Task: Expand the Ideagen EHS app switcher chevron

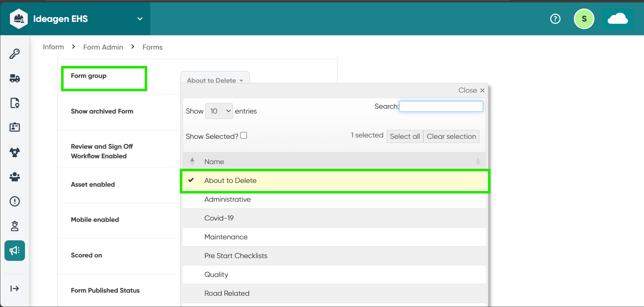Action: point(140,19)
